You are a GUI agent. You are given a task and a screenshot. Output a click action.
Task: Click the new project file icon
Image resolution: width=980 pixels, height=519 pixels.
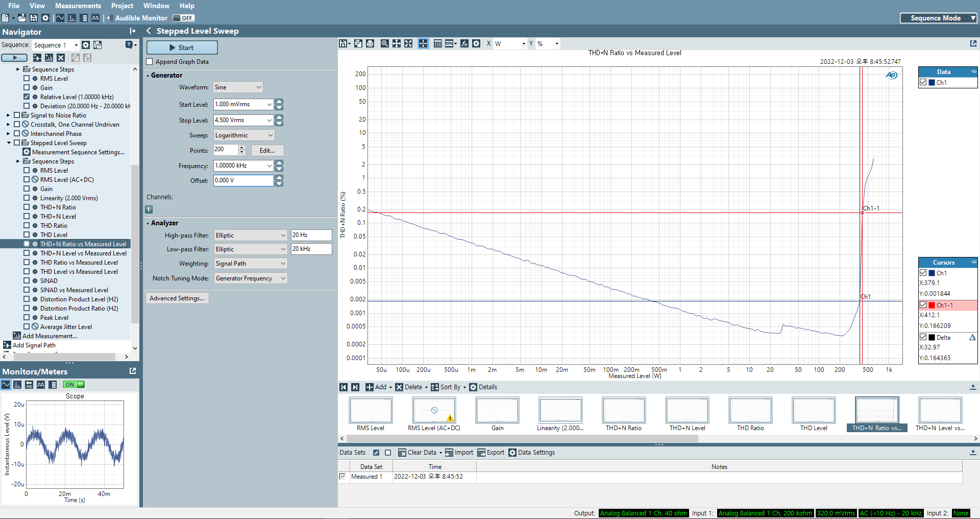click(5, 18)
